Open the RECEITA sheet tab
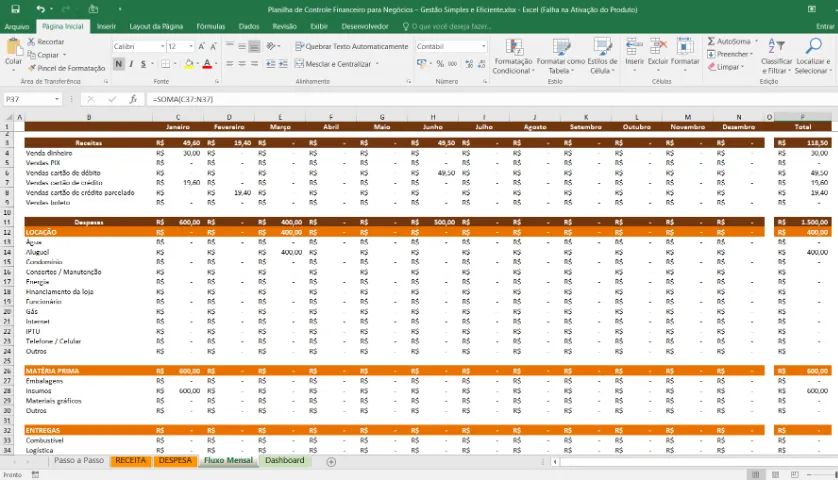Image resolution: width=838 pixels, height=480 pixels. click(130, 460)
